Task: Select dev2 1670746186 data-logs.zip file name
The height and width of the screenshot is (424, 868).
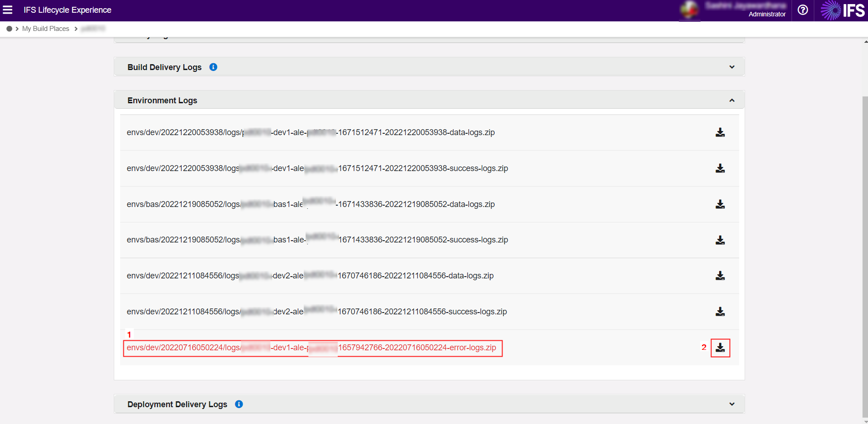Action: (310, 276)
